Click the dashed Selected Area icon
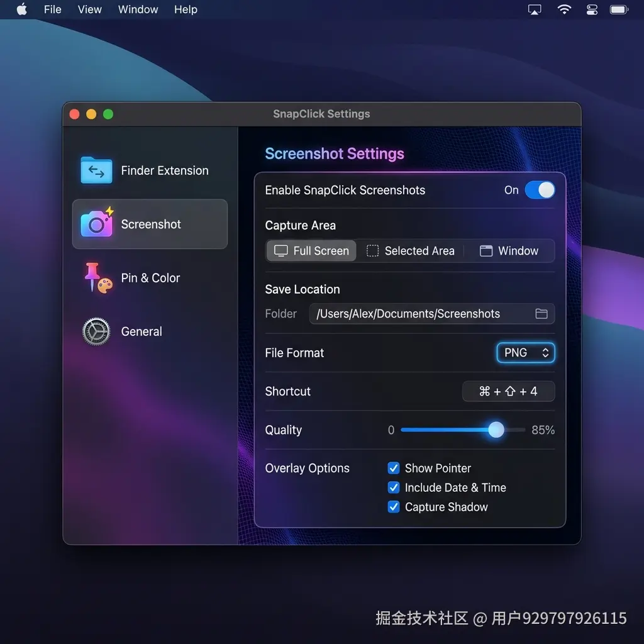 pos(372,250)
